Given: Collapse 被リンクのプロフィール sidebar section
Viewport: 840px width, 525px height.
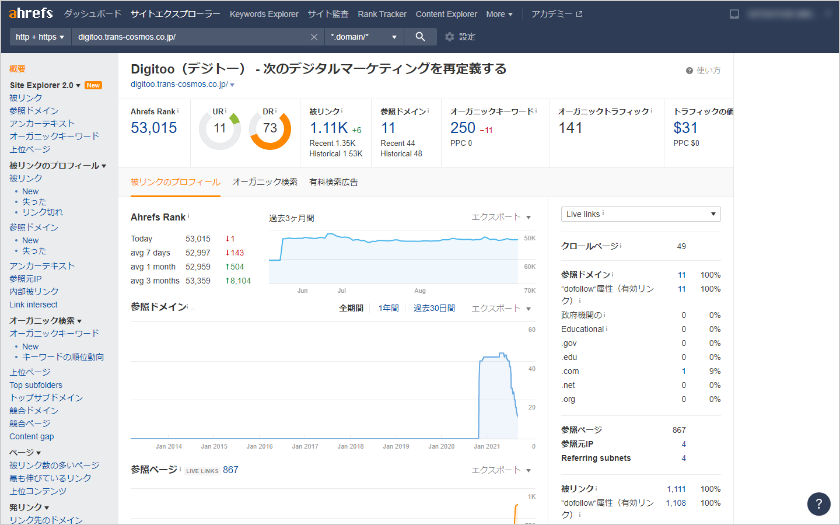Looking at the screenshot, I should pyautogui.click(x=57, y=166).
